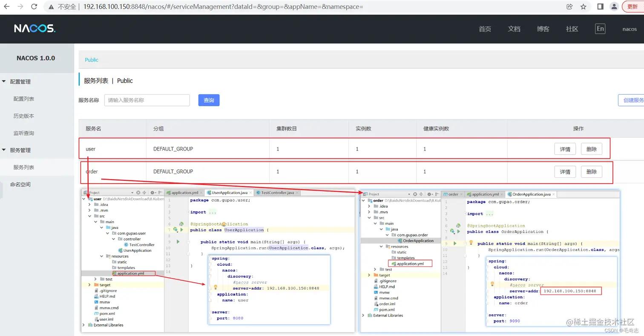
Task: Go back to the previous browser page
Action: click(7, 7)
